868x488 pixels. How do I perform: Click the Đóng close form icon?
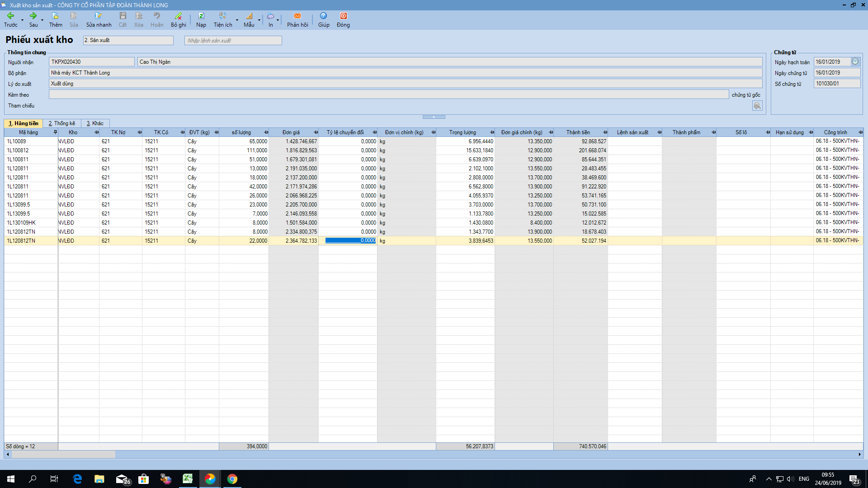tap(343, 16)
